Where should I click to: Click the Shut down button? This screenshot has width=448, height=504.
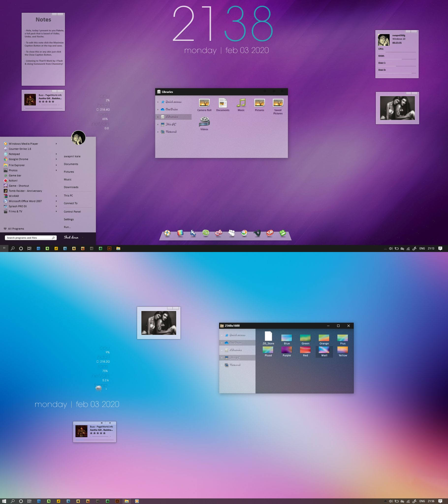point(71,237)
